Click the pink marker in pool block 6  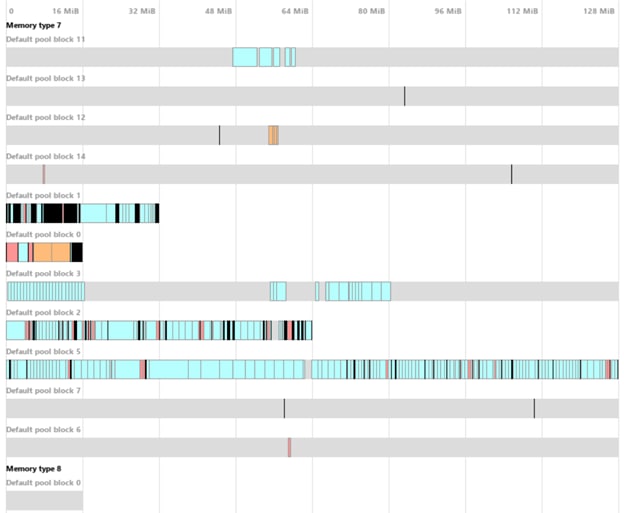click(289, 447)
